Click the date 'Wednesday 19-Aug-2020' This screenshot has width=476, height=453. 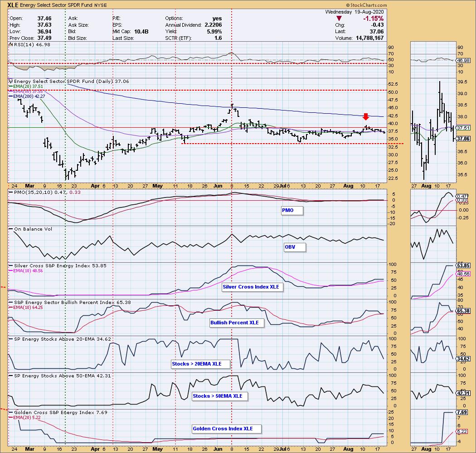pyautogui.click(x=354, y=12)
